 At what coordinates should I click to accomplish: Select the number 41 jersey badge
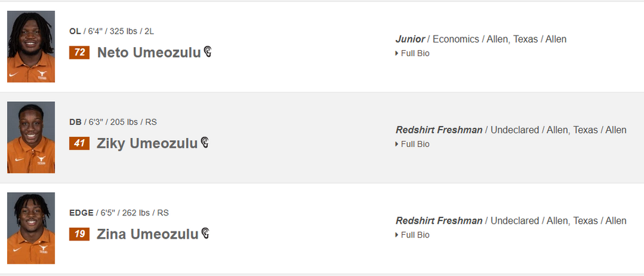coord(79,143)
